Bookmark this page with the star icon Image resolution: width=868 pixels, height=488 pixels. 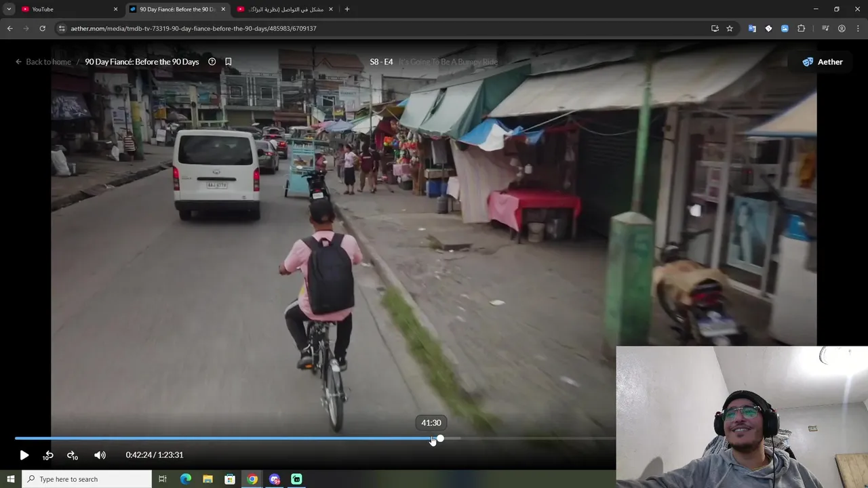pos(730,28)
